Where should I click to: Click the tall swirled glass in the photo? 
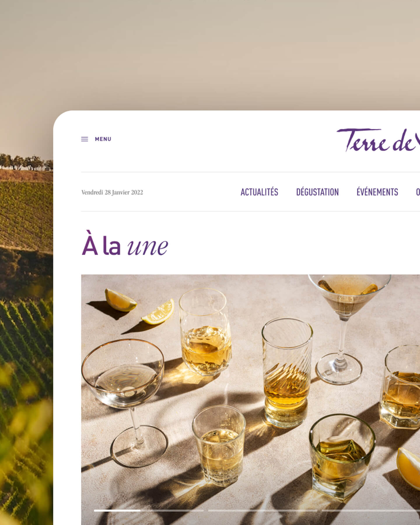(287, 373)
